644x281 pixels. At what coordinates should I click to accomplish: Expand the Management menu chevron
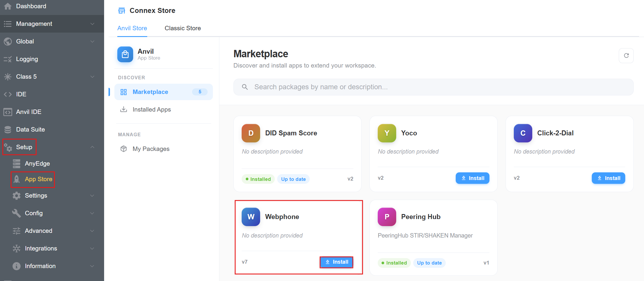click(x=92, y=24)
